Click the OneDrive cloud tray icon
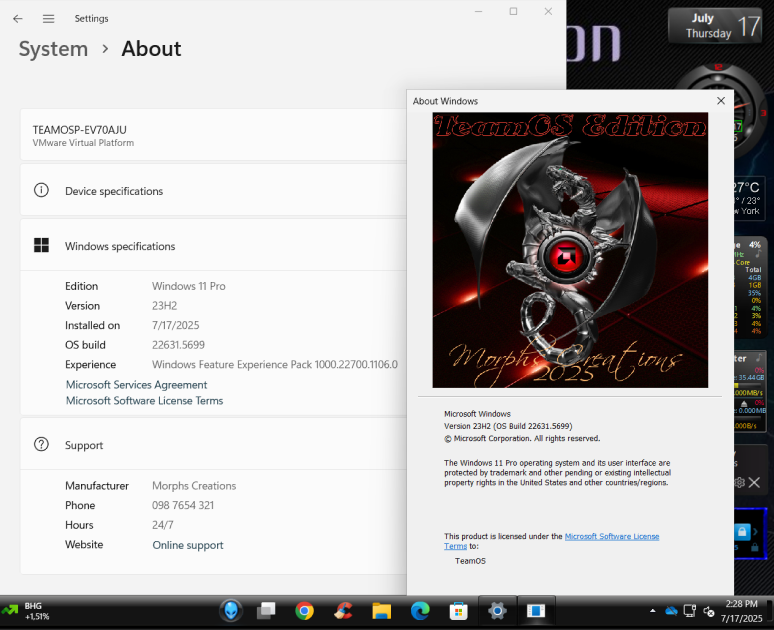 point(671,611)
